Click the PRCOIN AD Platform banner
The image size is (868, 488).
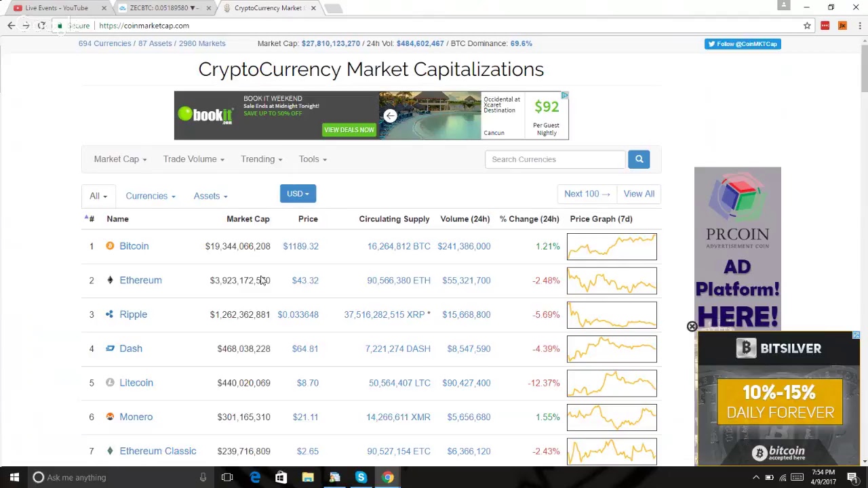738,248
